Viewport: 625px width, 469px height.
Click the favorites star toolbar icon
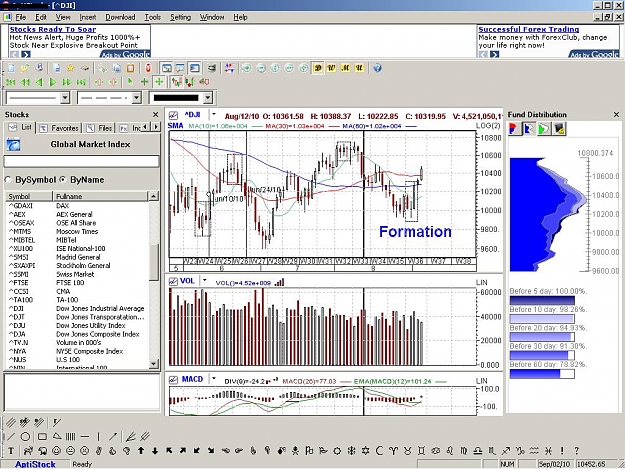point(71,68)
